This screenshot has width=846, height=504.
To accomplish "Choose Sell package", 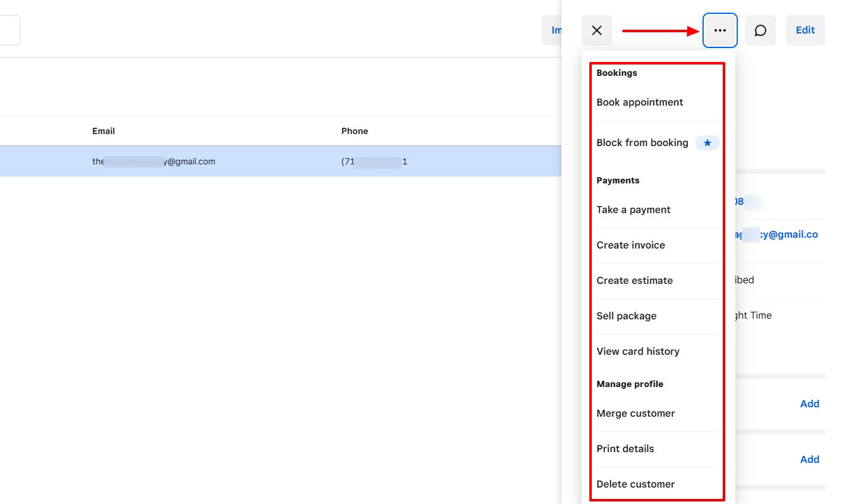I will click(627, 316).
